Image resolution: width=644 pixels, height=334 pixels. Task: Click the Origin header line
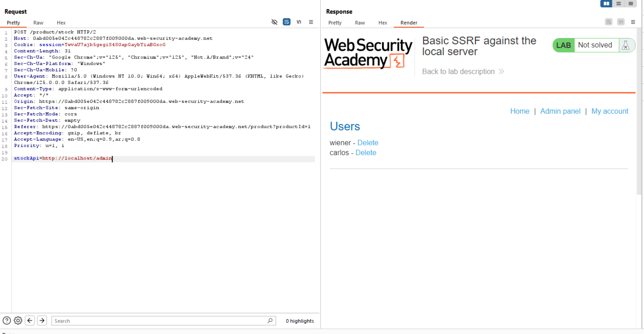129,101
